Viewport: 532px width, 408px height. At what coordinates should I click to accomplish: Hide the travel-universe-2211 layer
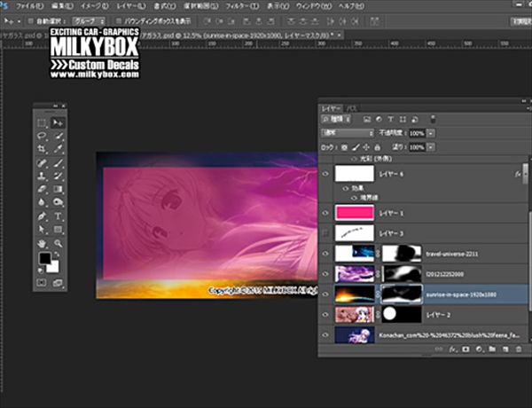click(325, 254)
